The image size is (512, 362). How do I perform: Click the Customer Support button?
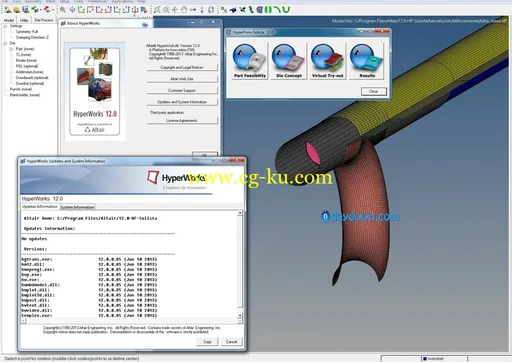point(182,90)
